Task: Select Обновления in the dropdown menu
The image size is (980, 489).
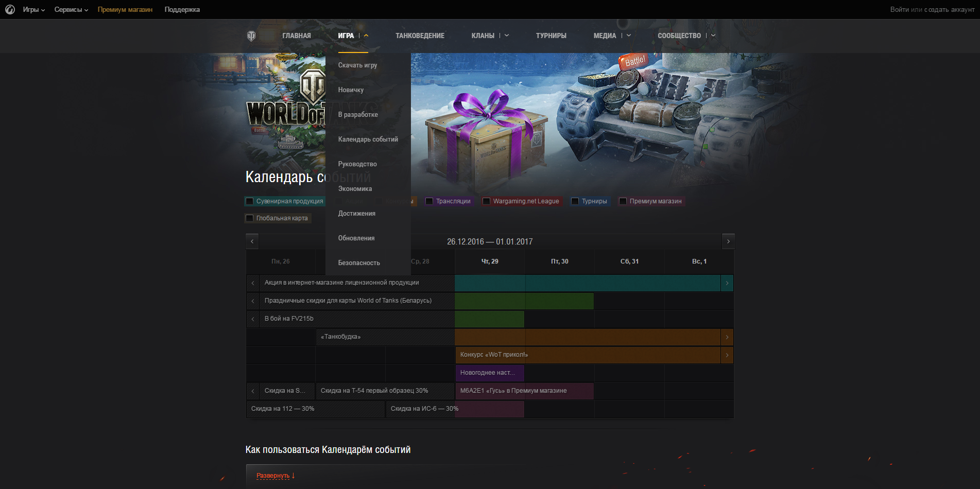Action: 356,238
